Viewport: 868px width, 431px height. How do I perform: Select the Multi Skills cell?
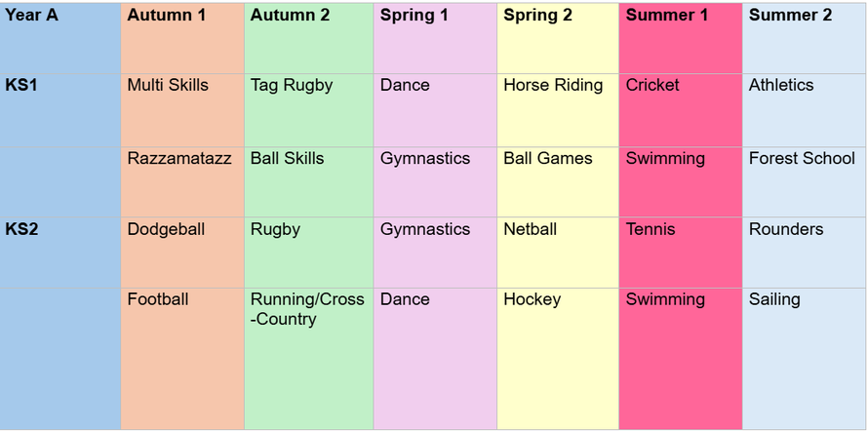168,85
